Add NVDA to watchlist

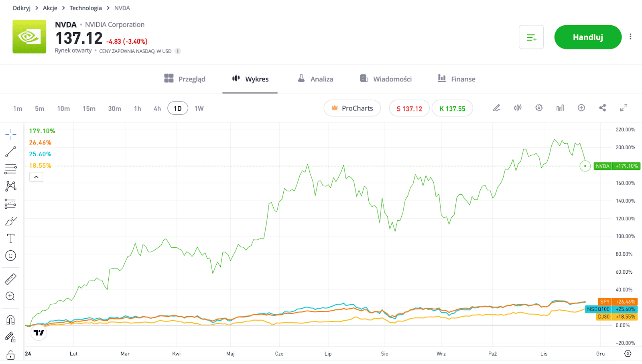(531, 37)
